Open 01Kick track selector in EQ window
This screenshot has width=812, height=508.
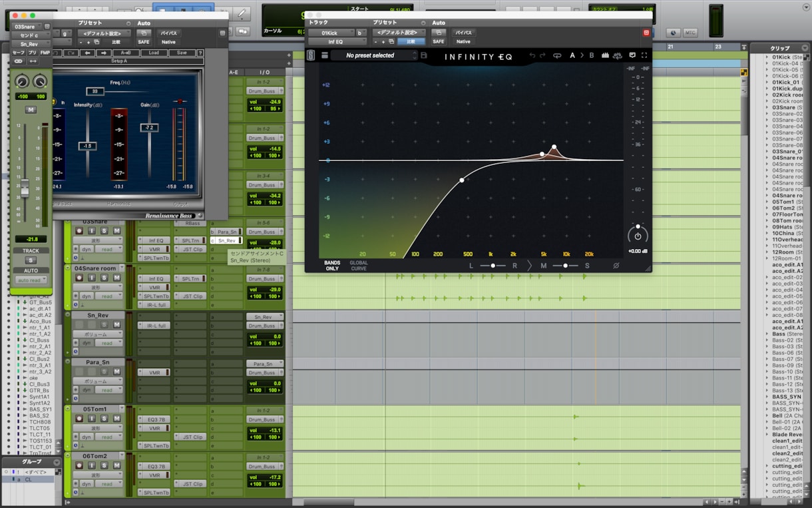(x=331, y=33)
